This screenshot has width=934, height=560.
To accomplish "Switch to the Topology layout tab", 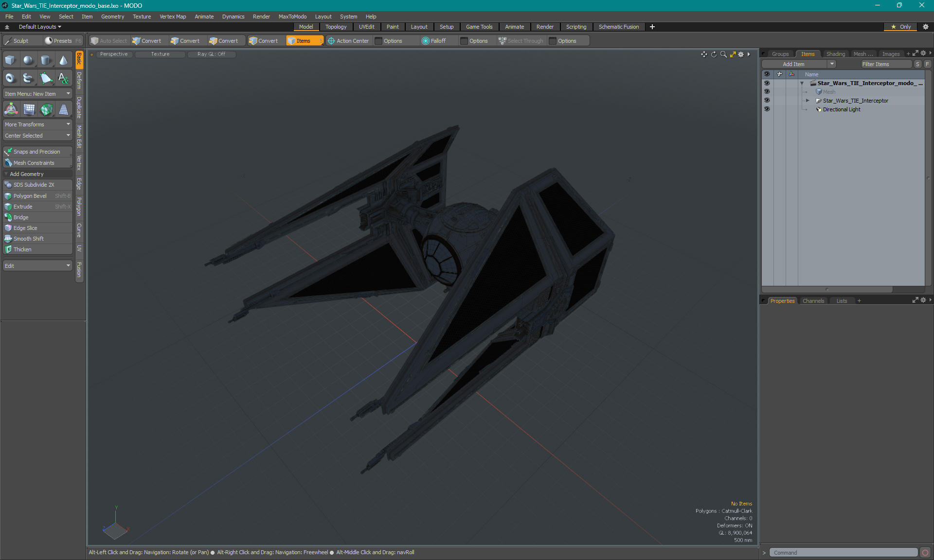I will pyautogui.click(x=336, y=27).
